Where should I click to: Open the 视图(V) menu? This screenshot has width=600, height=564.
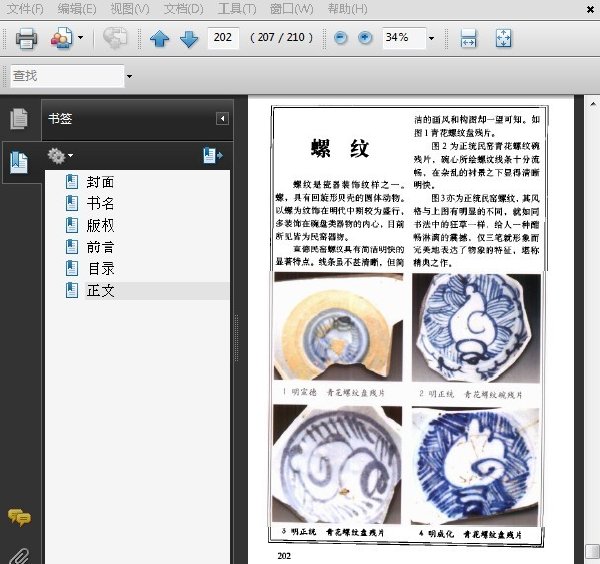(130, 8)
